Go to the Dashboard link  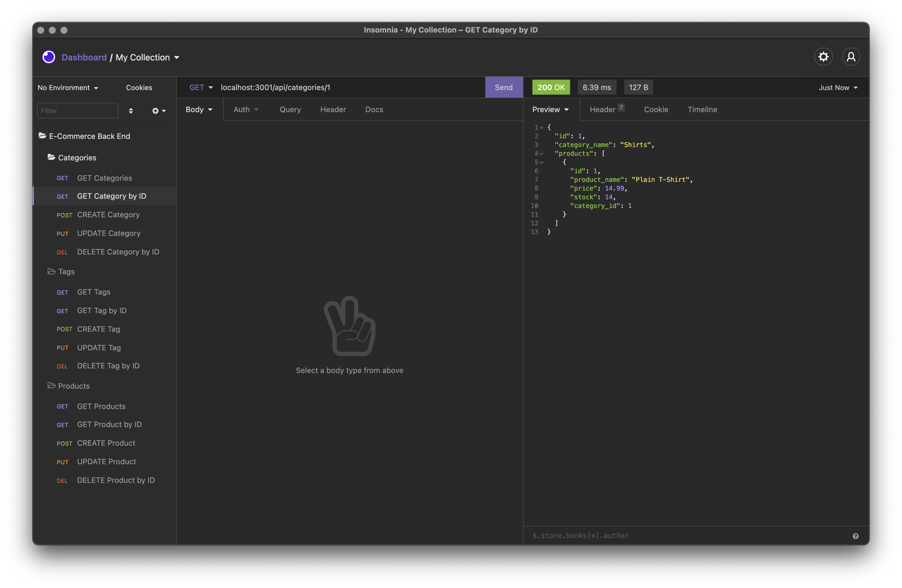[x=84, y=57]
